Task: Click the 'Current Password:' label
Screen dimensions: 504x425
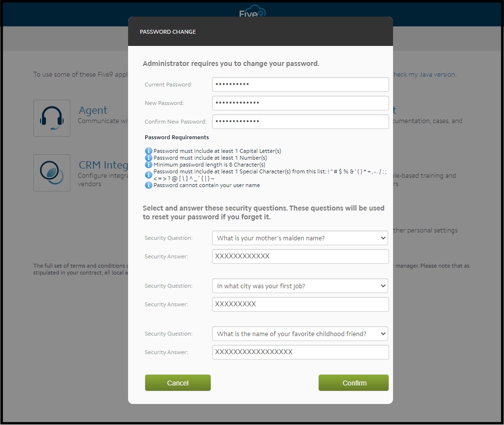Action: 169,85
